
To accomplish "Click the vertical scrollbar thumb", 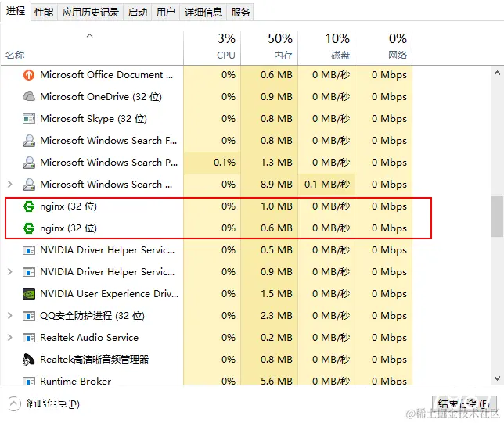I will (x=497, y=217).
